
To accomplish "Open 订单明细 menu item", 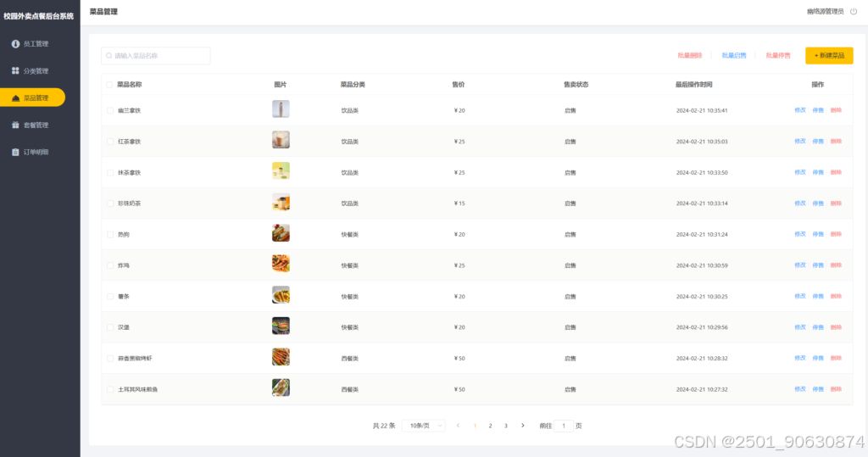I will tap(36, 152).
